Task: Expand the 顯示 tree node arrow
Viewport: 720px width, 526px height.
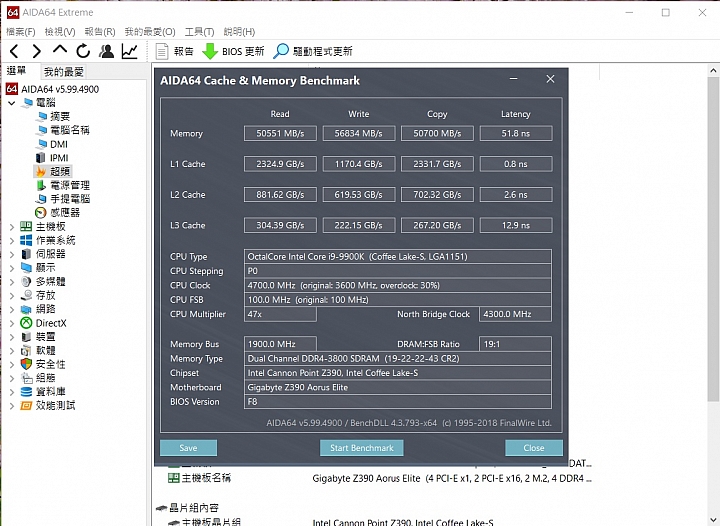Action: tap(12, 268)
